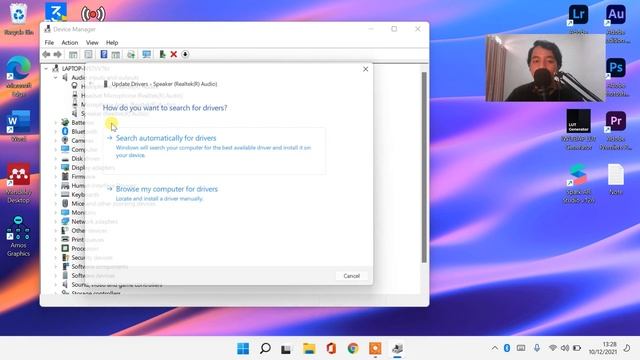This screenshot has width=640, height=360.
Task: Click the Device Manager taskbar icon
Action: tap(397, 349)
